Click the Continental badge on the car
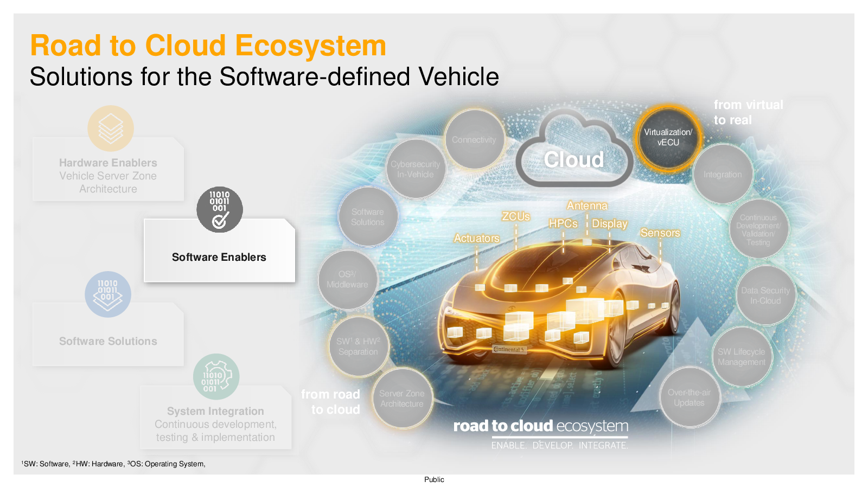This screenshot has height=488, width=868. click(x=509, y=349)
